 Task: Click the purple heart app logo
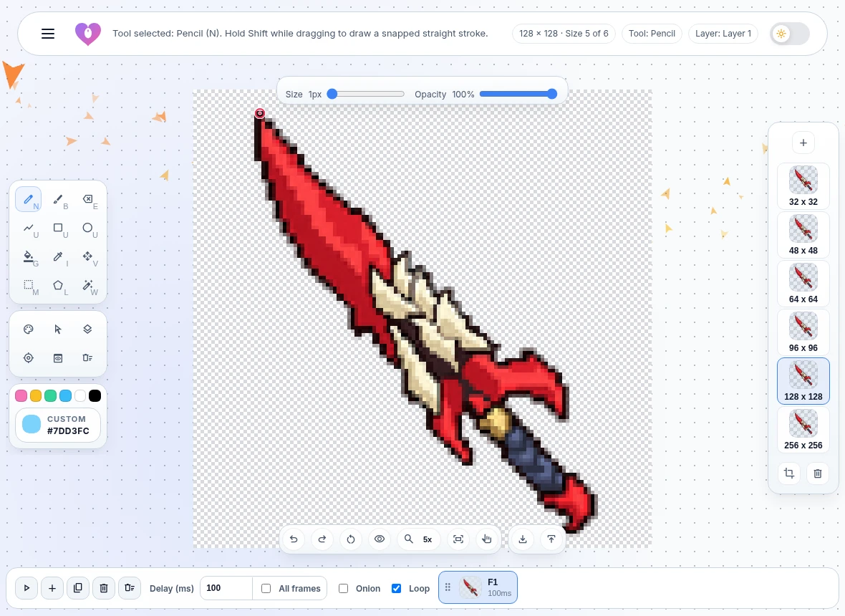(88, 34)
